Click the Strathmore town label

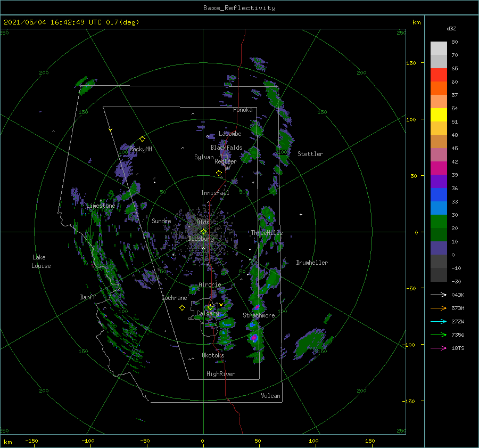tap(259, 315)
